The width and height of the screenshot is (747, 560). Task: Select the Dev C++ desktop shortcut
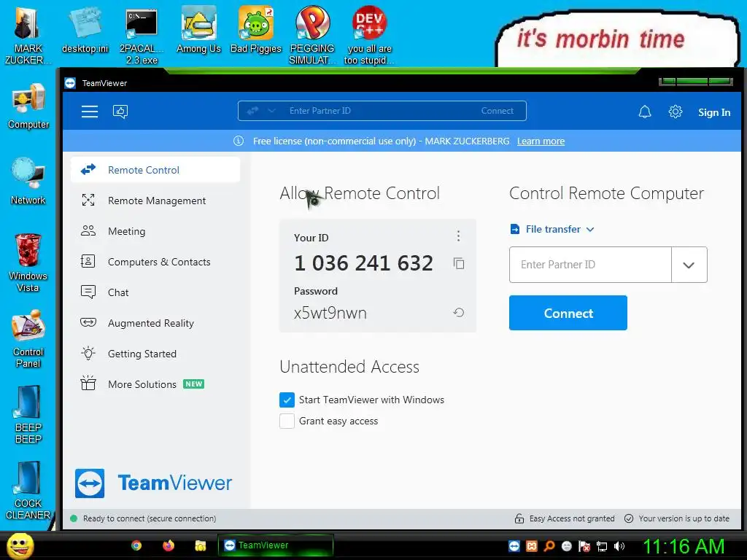click(369, 35)
